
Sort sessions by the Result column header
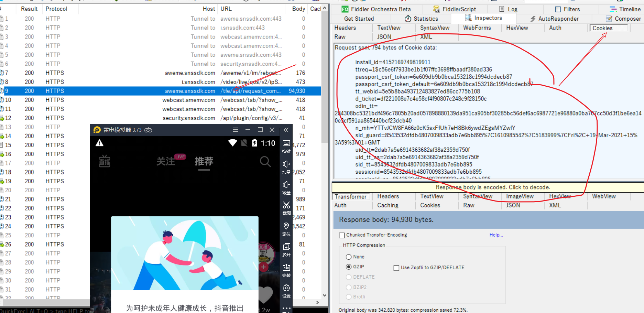pyautogui.click(x=29, y=9)
